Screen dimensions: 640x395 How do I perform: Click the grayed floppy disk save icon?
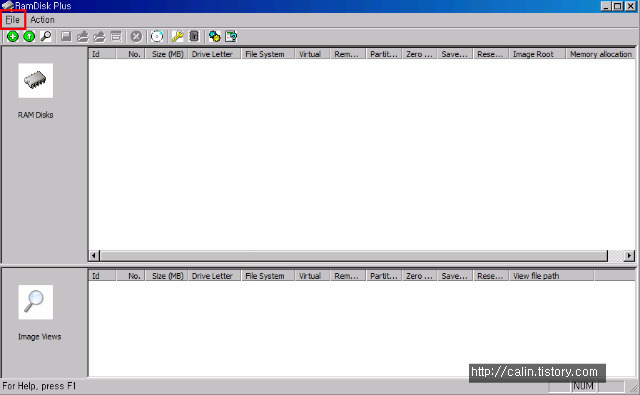(66, 37)
